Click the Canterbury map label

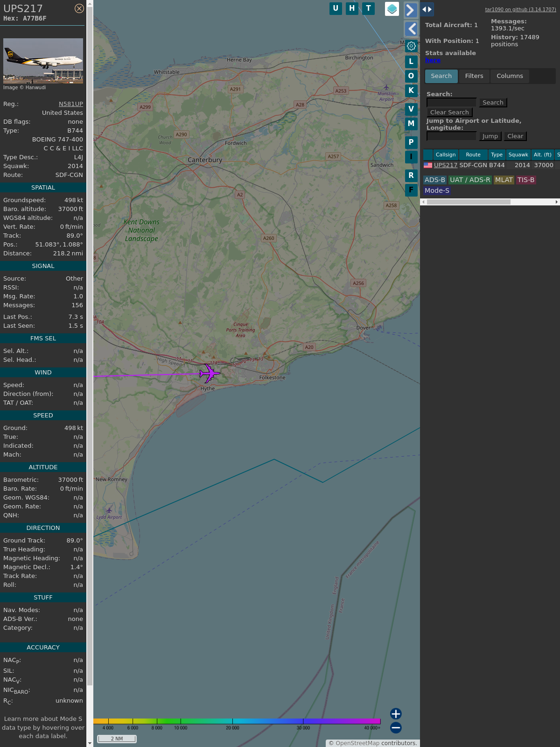[x=205, y=160]
